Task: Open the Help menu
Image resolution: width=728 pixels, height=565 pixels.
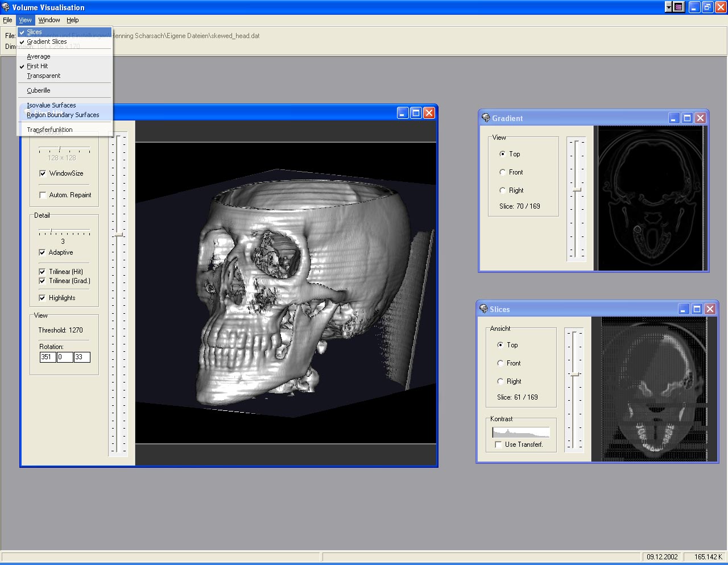Action: tap(72, 20)
